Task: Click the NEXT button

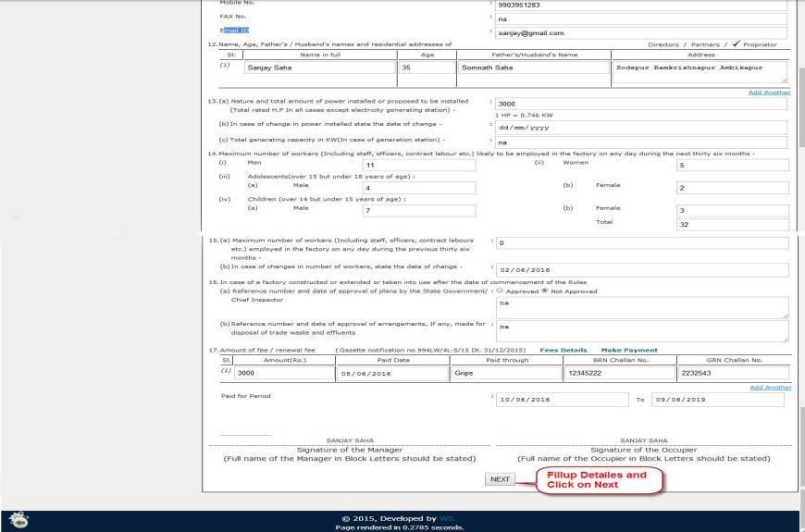Action: (500, 479)
